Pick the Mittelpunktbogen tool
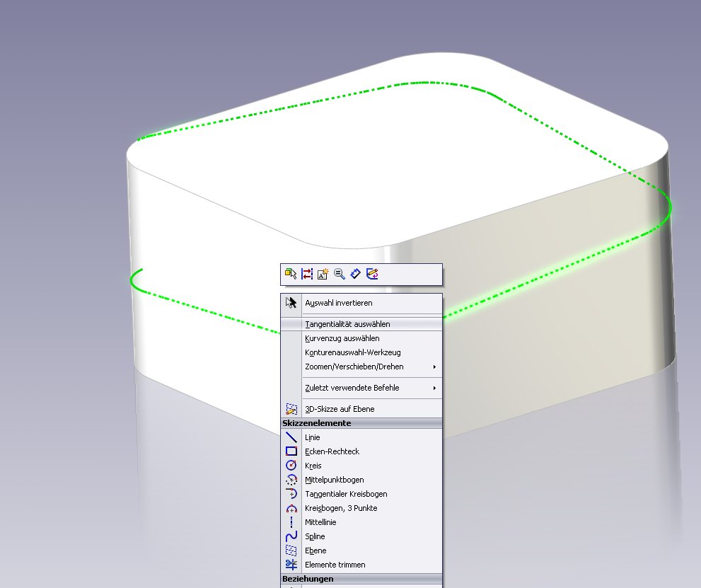 (x=361, y=480)
